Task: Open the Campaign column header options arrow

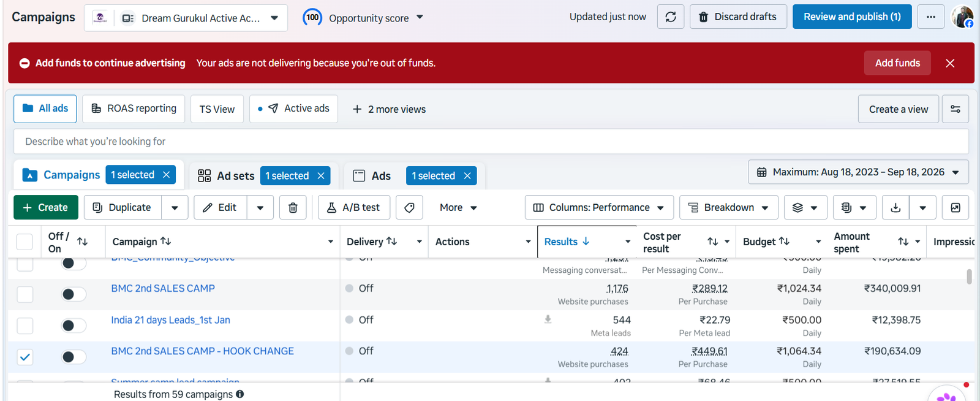Action: (x=330, y=242)
